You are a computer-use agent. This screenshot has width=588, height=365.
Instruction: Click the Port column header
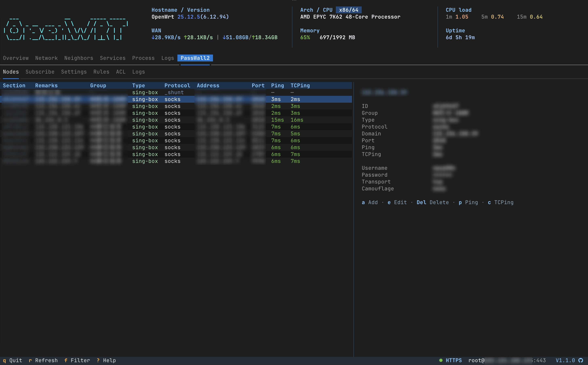tap(258, 86)
